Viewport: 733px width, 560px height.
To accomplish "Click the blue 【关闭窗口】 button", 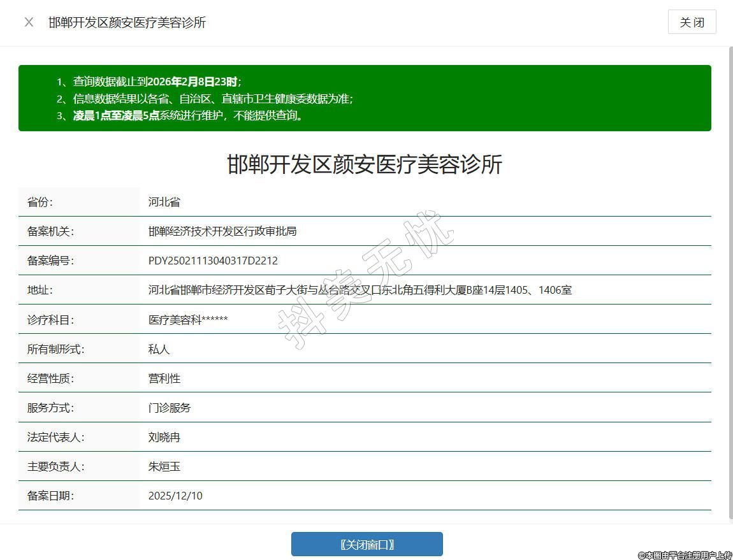I will point(366,544).
